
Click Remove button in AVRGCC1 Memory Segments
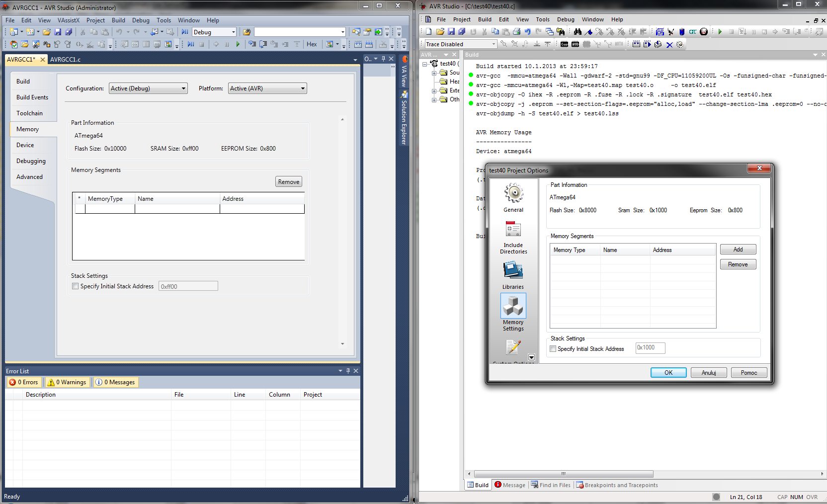[x=289, y=182]
